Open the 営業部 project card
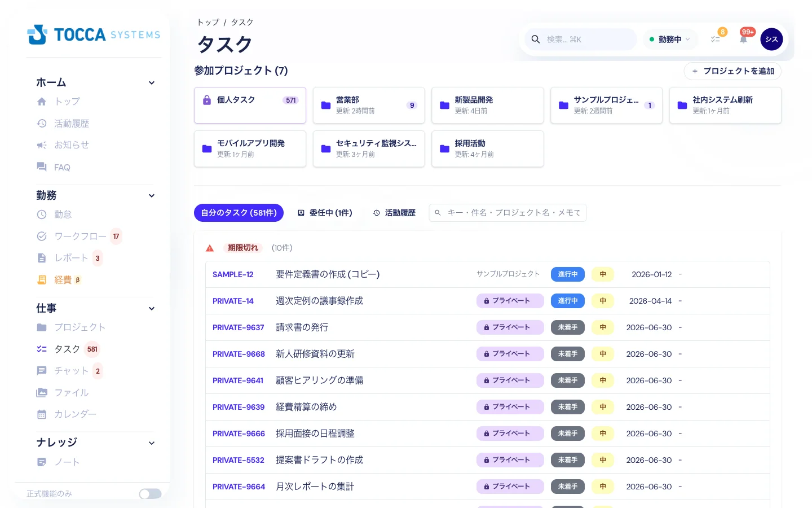The image size is (812, 508). pyautogui.click(x=369, y=106)
